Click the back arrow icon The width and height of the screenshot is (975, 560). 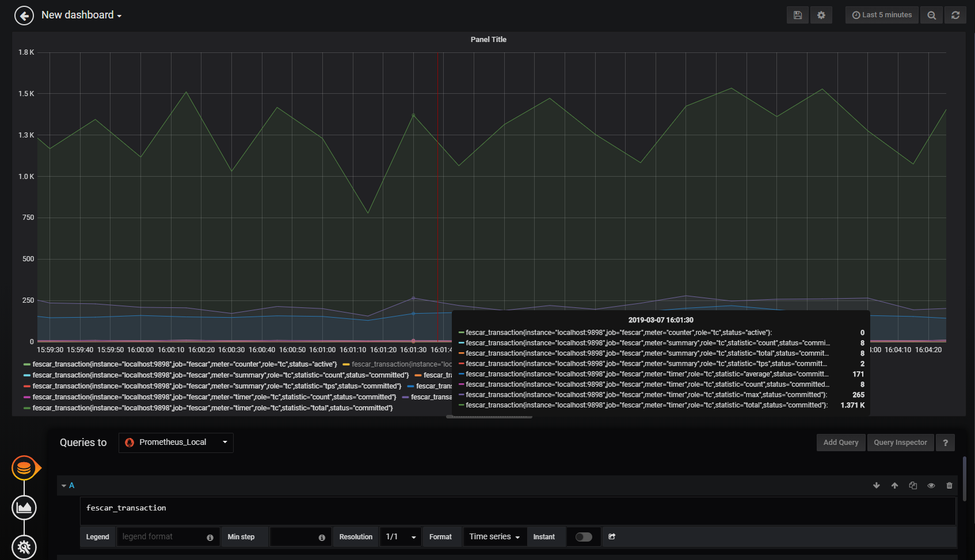click(24, 16)
